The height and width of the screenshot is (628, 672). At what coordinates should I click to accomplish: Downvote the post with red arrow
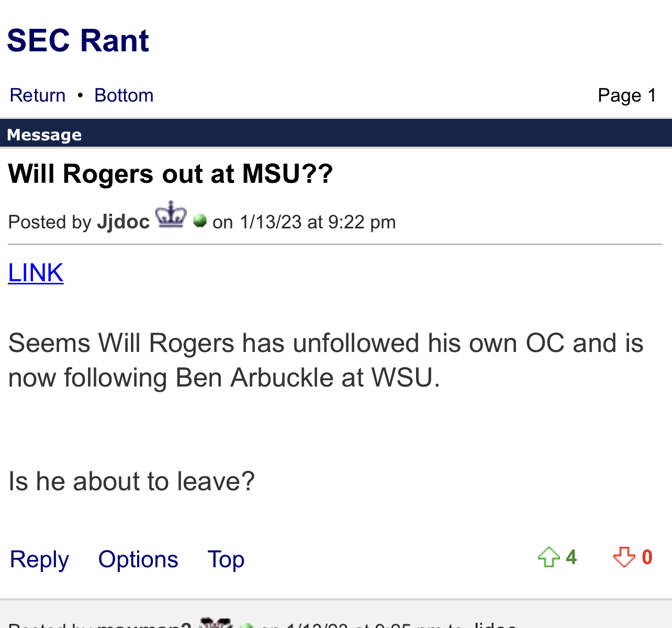click(624, 557)
